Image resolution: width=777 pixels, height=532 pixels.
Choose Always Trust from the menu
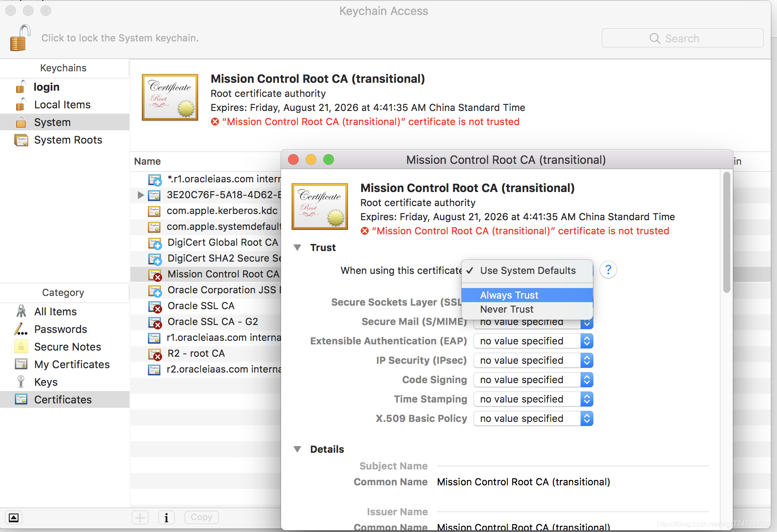(x=509, y=295)
